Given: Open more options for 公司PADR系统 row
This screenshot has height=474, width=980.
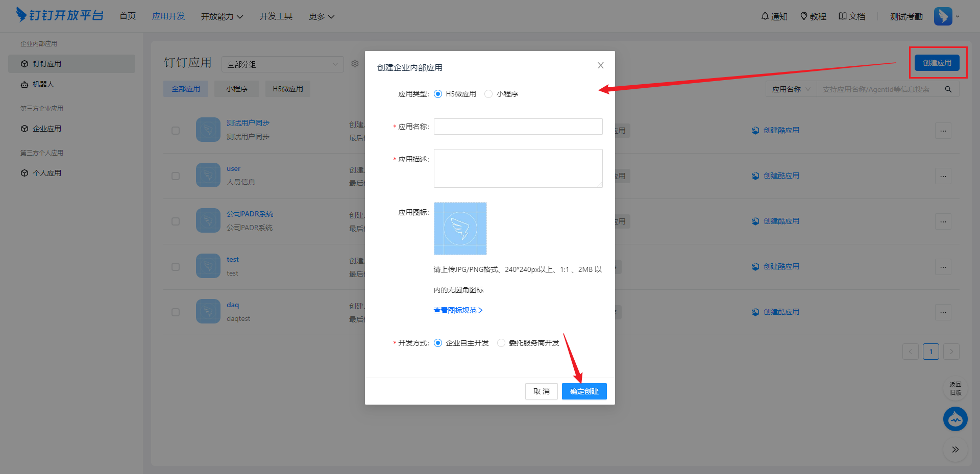Looking at the screenshot, I should click(943, 221).
